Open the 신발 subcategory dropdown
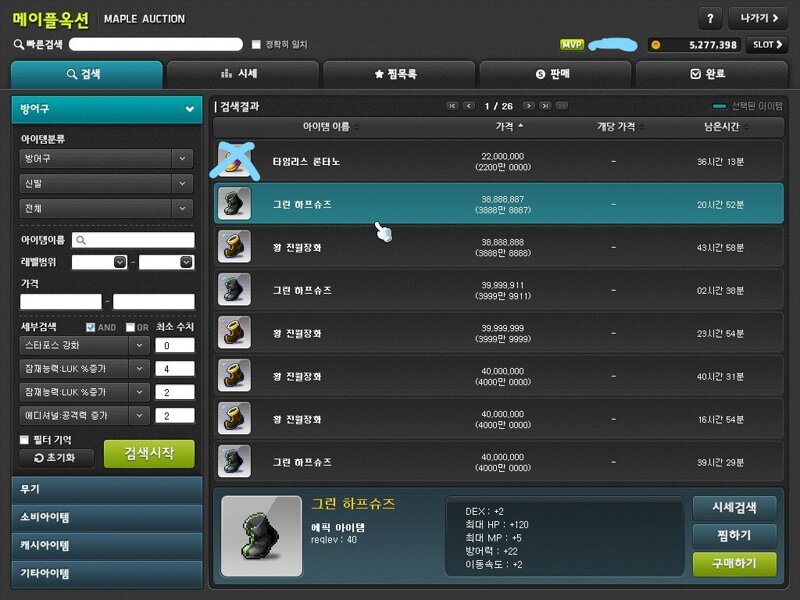Viewport: 800px width, 600px height. [x=106, y=183]
